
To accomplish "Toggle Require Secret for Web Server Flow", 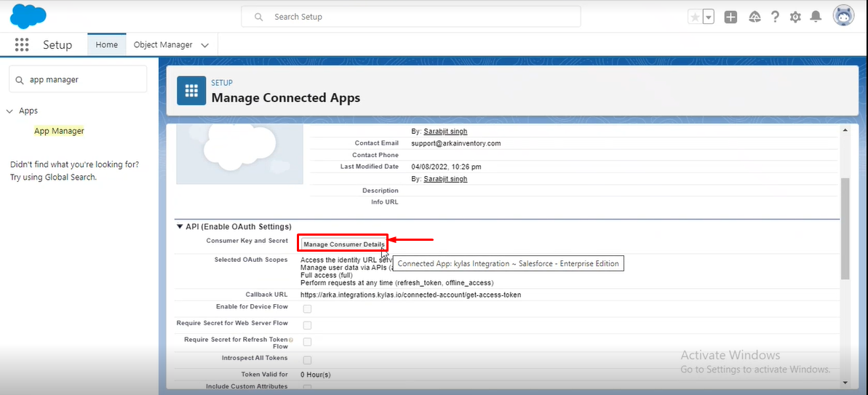I will click(x=307, y=325).
